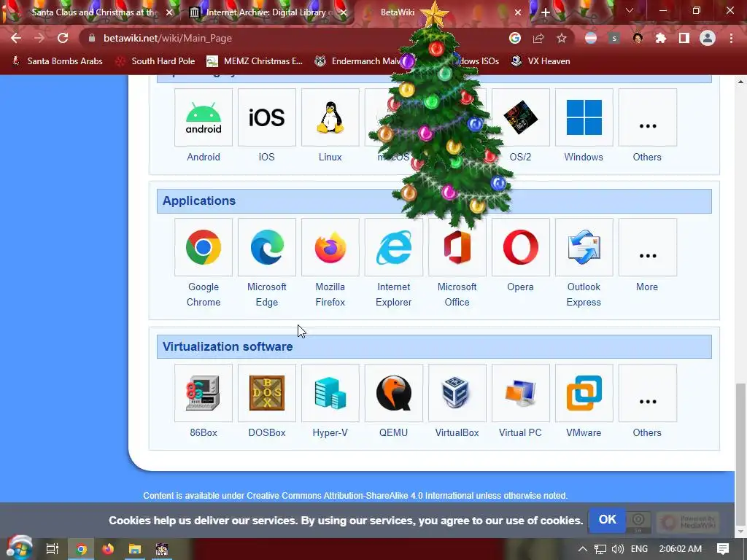Open the Android category icon
Viewport: 747px width, 560px height.
204,117
